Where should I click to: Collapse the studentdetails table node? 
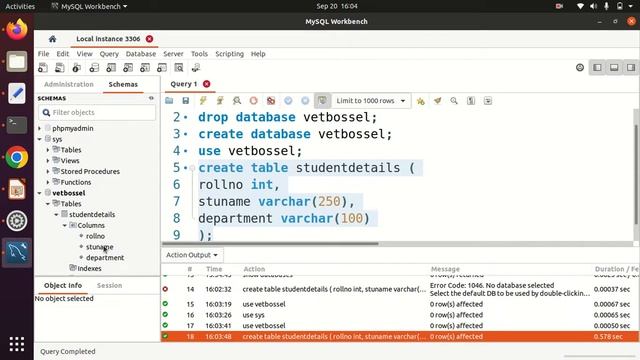coord(56,215)
